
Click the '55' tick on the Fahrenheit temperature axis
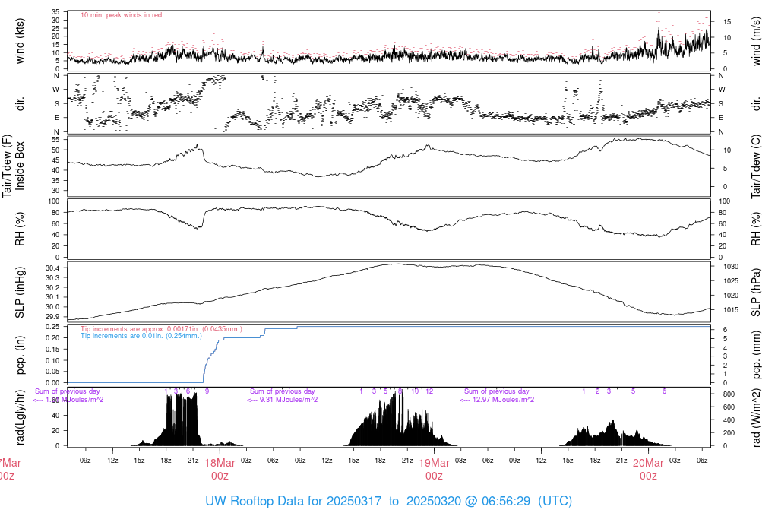coord(55,140)
